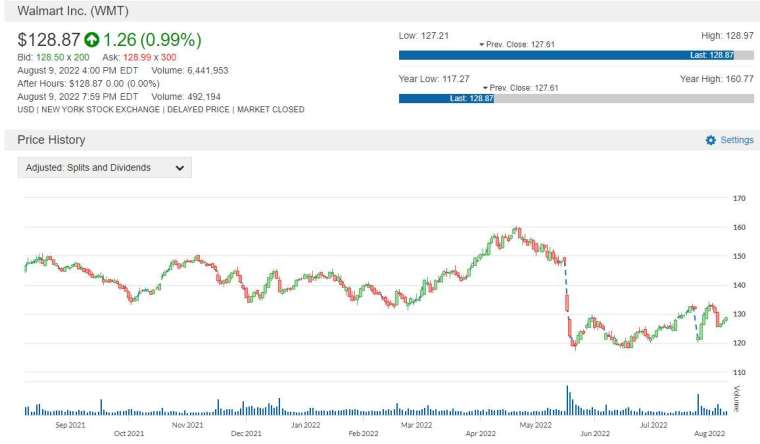The image size is (760, 444).
Task: Click the Jul 2022 axis label
Action: pyautogui.click(x=654, y=425)
